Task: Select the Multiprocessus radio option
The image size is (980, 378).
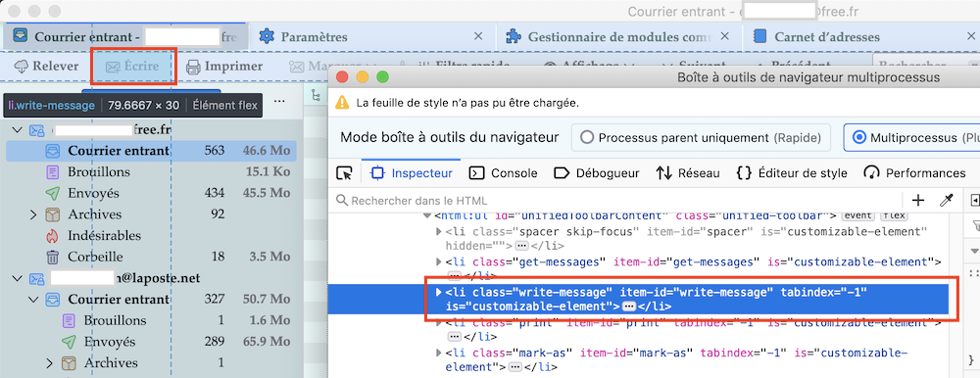Action: (858, 137)
